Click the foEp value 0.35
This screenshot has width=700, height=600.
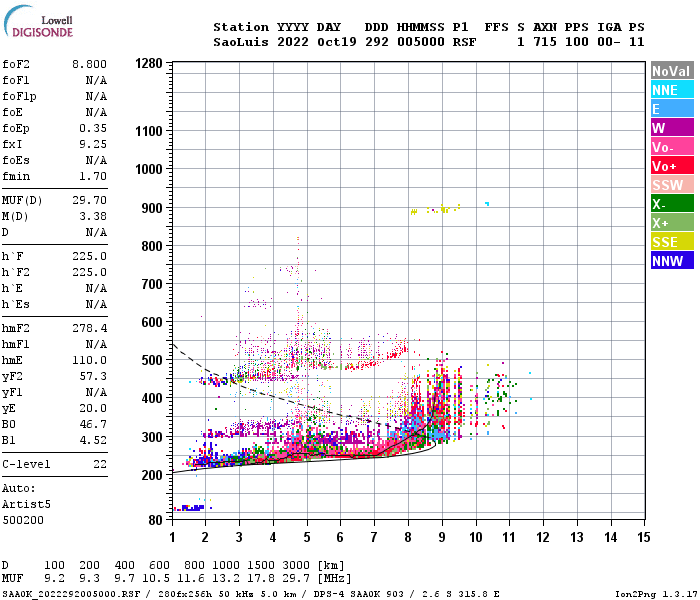93,129
